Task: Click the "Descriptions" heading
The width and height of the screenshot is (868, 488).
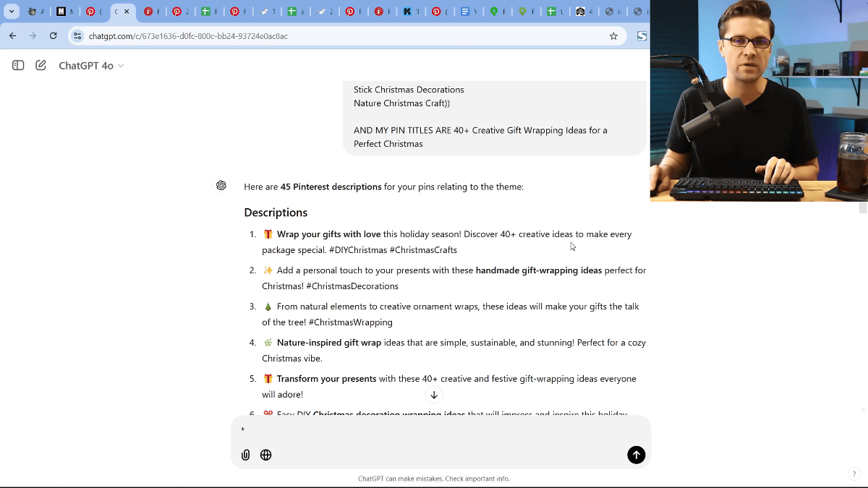Action: (x=276, y=213)
